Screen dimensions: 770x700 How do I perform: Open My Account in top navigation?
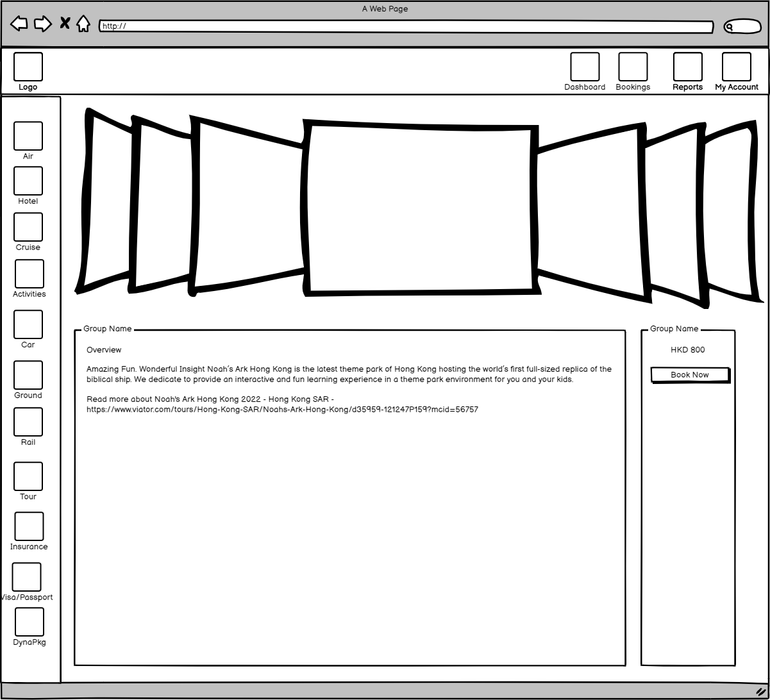(737, 68)
